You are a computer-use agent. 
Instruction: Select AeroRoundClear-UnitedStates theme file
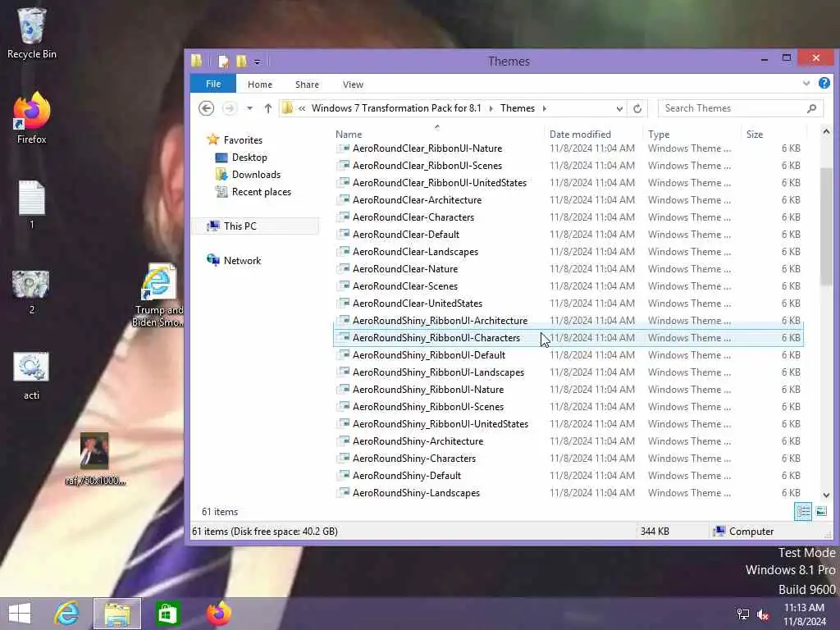[568, 304]
